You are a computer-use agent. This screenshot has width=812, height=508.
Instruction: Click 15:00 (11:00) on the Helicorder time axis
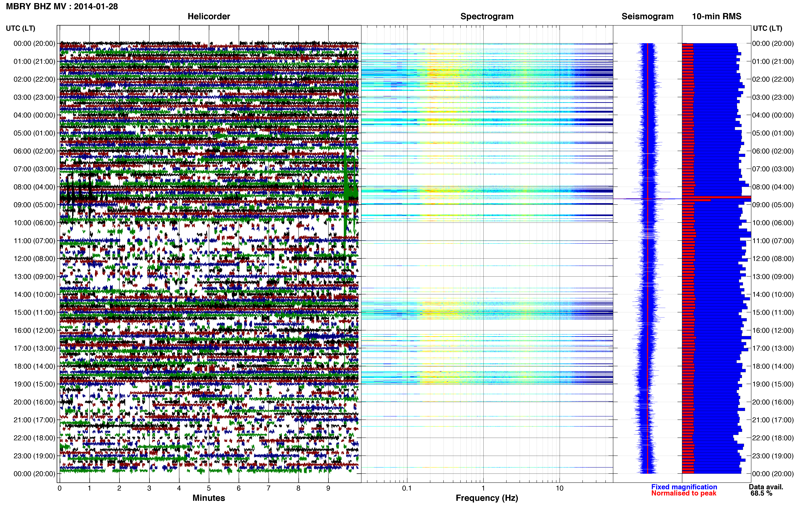(34, 312)
